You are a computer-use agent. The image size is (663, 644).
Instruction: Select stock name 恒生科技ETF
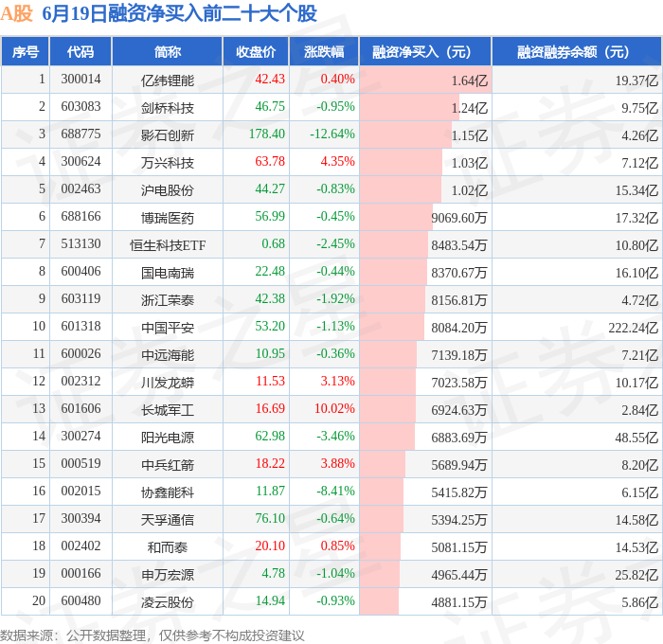tap(168, 245)
